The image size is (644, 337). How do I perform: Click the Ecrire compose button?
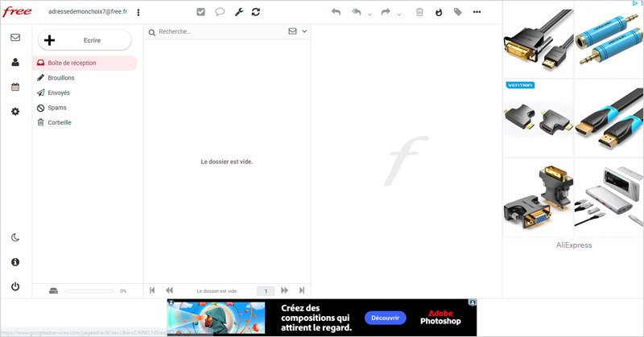[x=85, y=40]
